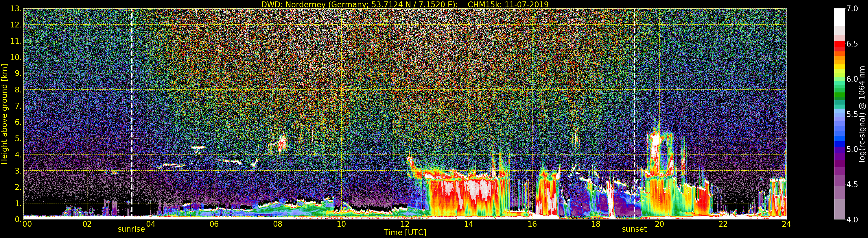Click the red 6.5 region of colorbar
868x238 pixels.
tap(839, 44)
